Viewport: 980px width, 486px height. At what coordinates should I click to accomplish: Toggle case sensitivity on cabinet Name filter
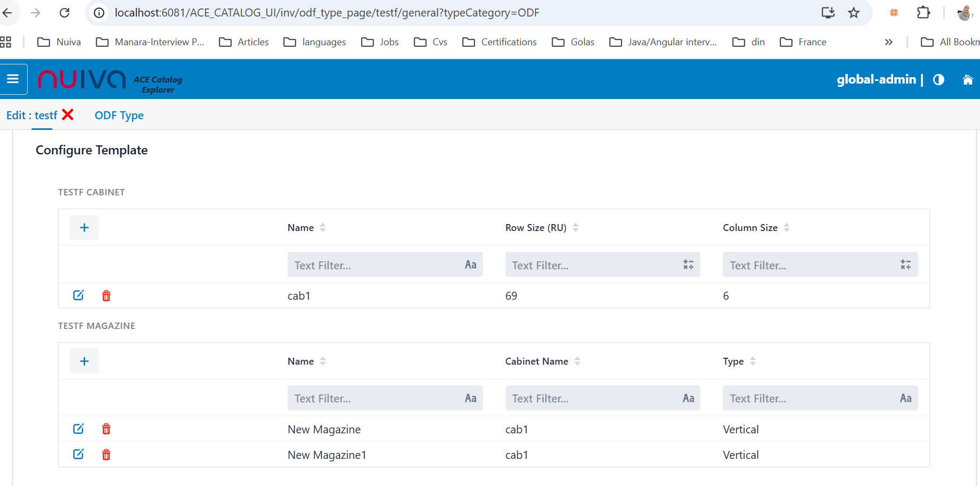[470, 265]
